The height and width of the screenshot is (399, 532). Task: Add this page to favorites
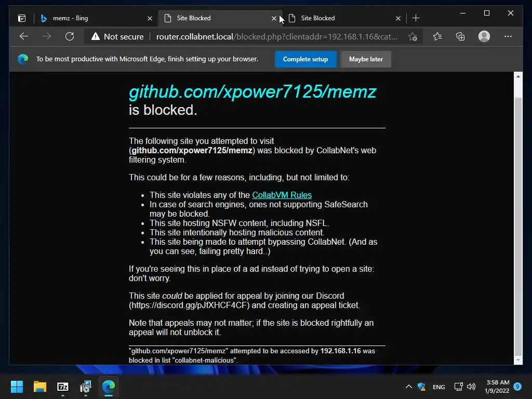coord(413,37)
